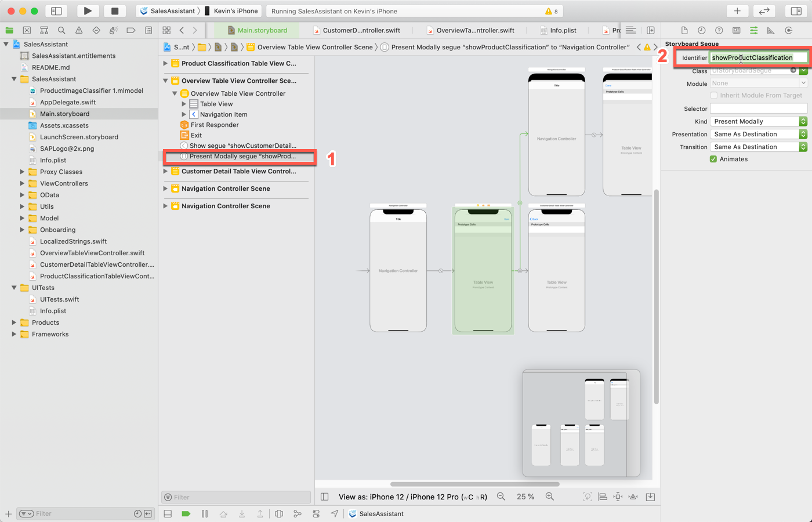Screen dimensions: 812x522
Task: Expand the Proxy Classes folder
Action: point(22,172)
